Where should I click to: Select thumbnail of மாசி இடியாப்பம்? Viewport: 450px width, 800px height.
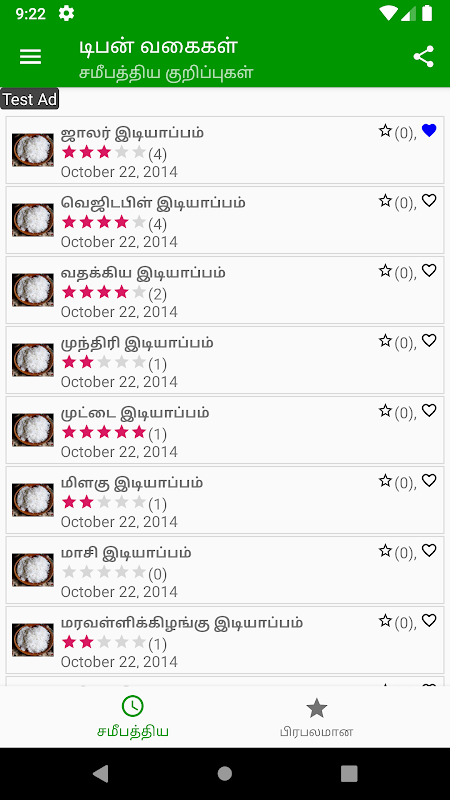(33, 569)
